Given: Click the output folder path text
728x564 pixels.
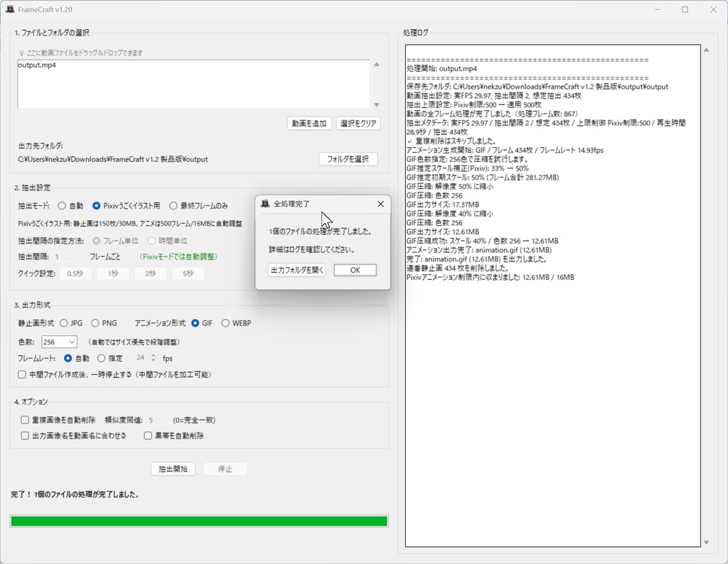Looking at the screenshot, I should pyautogui.click(x=113, y=159).
